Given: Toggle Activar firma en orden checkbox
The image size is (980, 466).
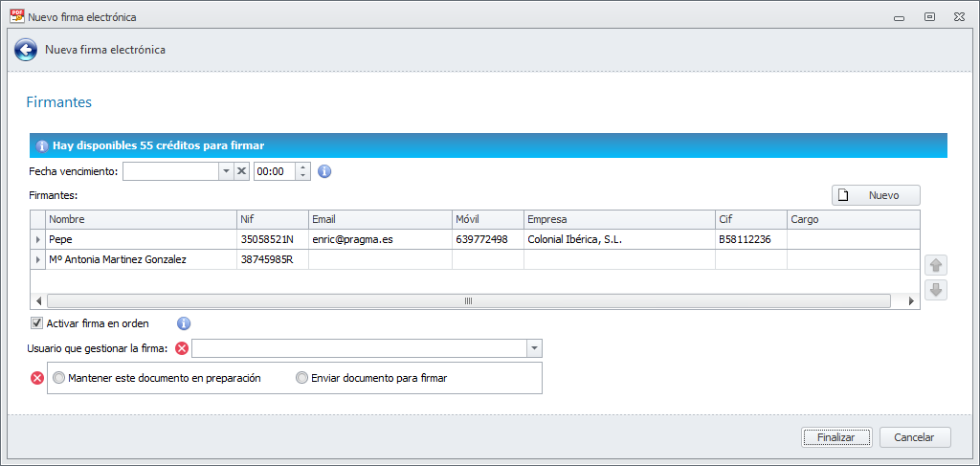Looking at the screenshot, I should pos(37,323).
